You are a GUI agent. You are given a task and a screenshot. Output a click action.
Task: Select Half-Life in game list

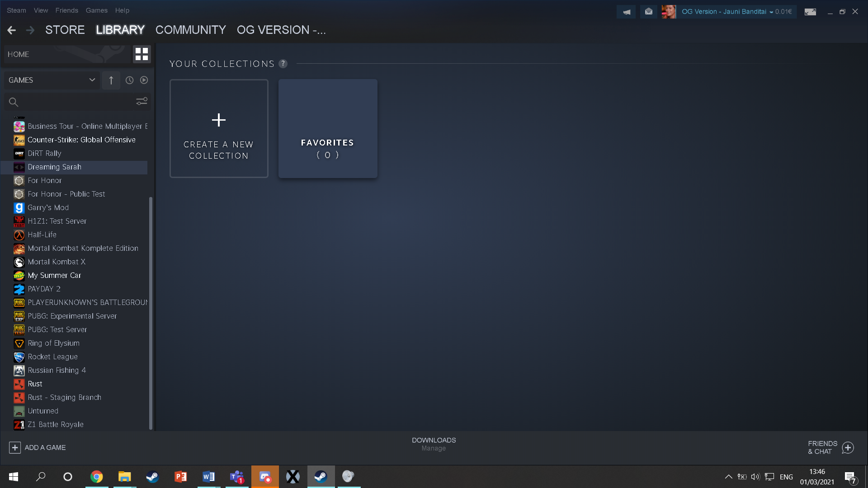point(42,235)
